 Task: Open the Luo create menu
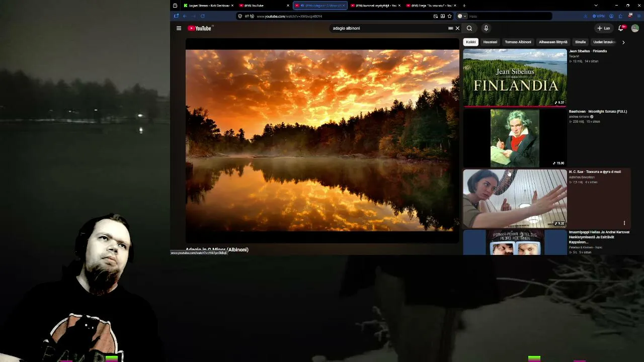pyautogui.click(x=604, y=28)
